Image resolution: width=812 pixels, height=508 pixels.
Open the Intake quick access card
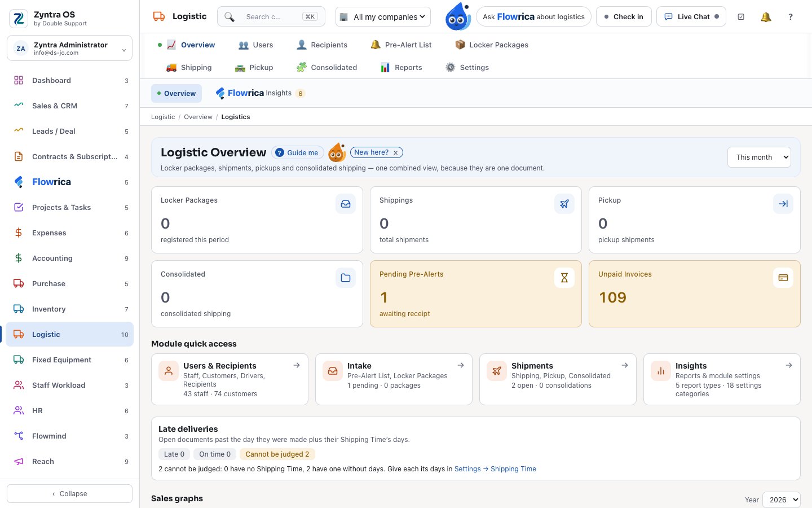(394, 379)
